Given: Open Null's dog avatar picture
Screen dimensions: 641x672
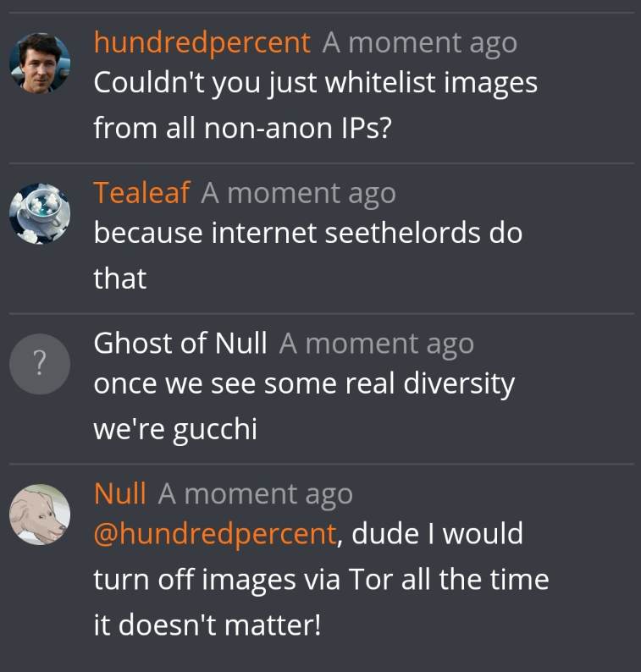Looking at the screenshot, I should [x=40, y=515].
